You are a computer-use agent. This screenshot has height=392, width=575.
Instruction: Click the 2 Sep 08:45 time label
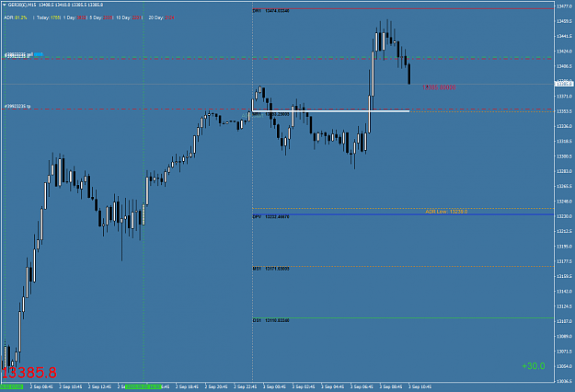[41, 386]
